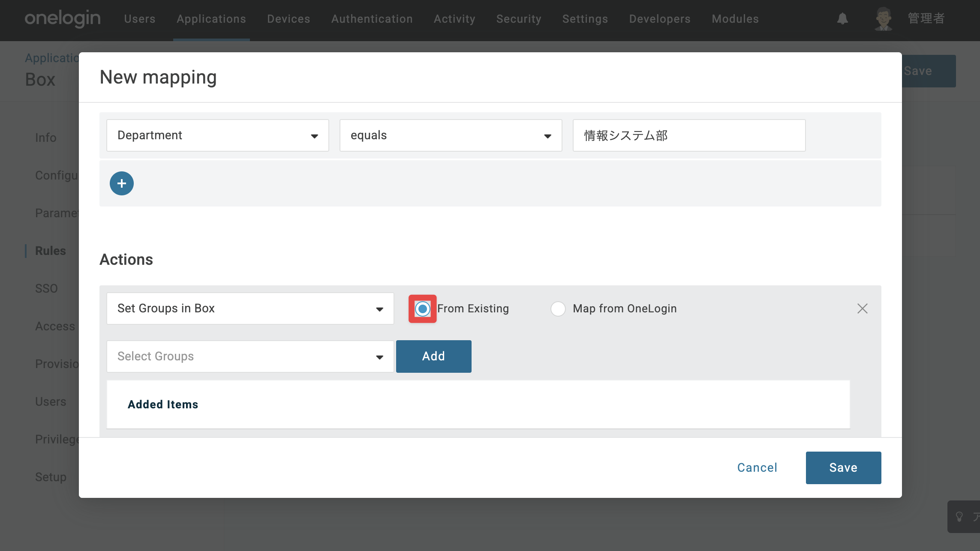The width and height of the screenshot is (980, 551).
Task: Click the condition value field 情報システム部
Action: click(689, 135)
